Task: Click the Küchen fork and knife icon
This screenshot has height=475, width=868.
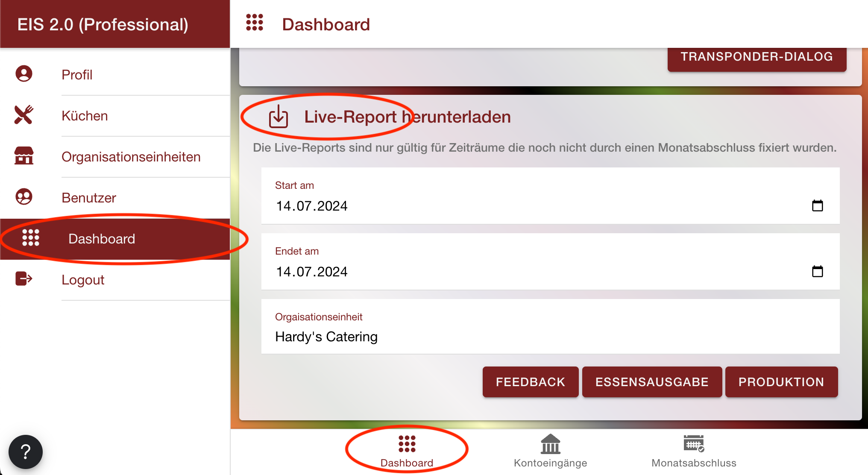Action: pos(24,115)
